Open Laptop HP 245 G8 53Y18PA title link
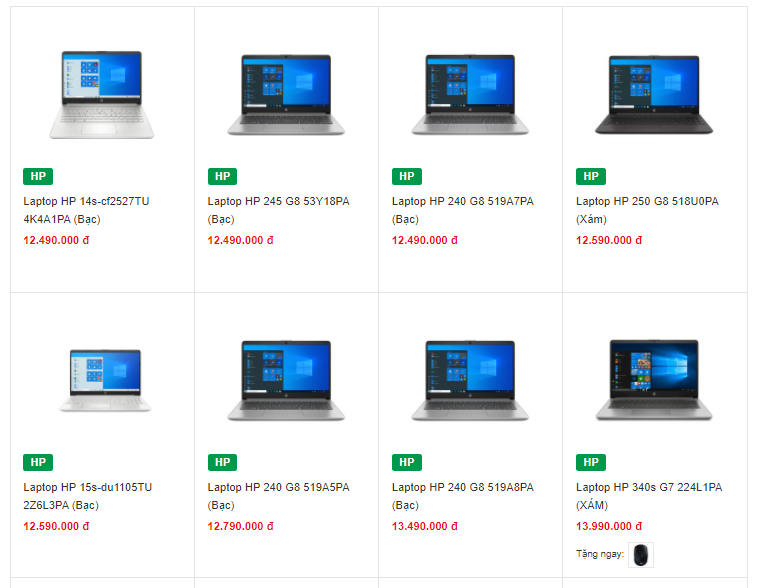Viewport: 761px width, 588px height. 279,210
